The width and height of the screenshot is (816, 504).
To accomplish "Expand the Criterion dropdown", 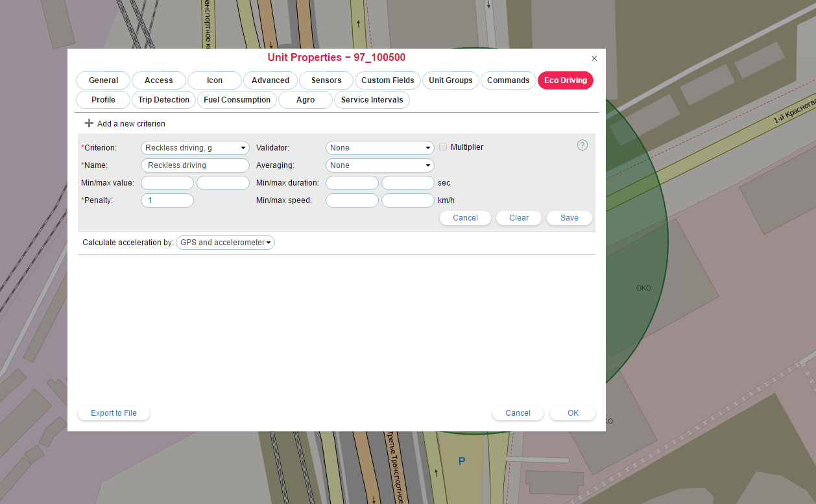I will click(x=195, y=148).
